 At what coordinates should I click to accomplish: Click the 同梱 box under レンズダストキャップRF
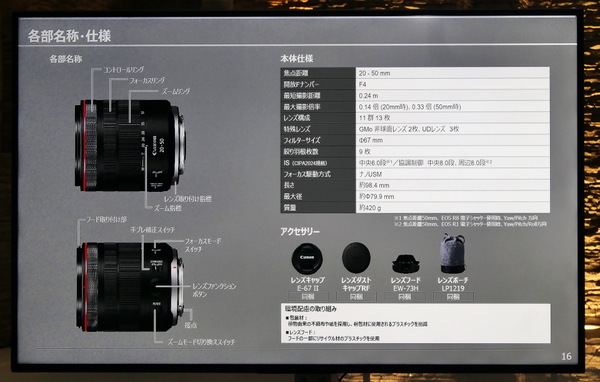pyautogui.click(x=356, y=297)
